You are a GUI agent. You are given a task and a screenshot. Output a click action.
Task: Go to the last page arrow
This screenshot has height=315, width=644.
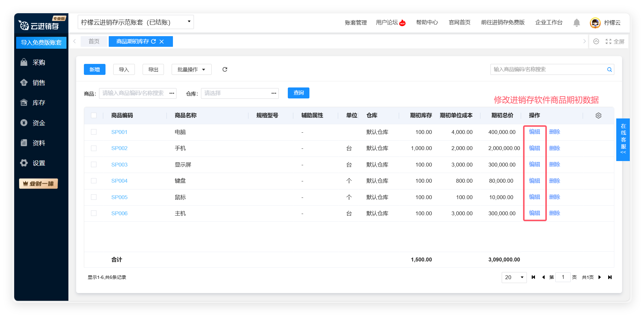pos(610,277)
